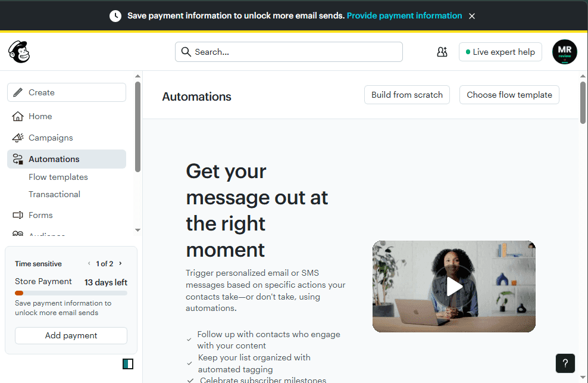Click the '1 of 2' counter text
588x383 pixels.
[x=105, y=264]
